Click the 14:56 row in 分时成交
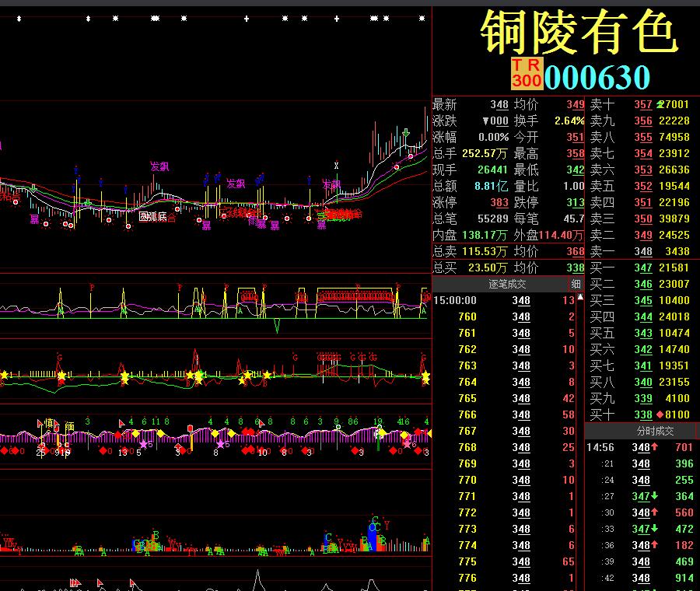Screen dimensions: 700x591 [640, 447]
